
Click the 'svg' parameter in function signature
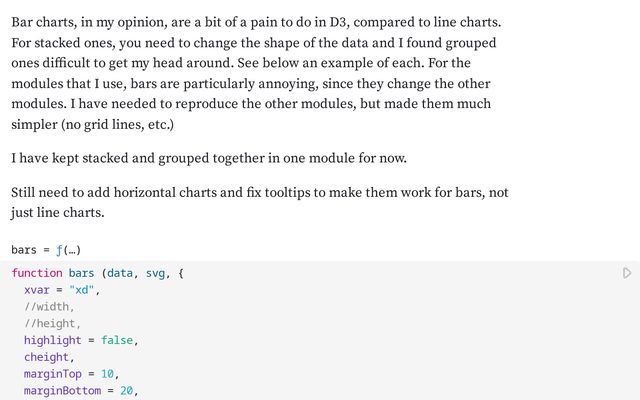coord(158,273)
